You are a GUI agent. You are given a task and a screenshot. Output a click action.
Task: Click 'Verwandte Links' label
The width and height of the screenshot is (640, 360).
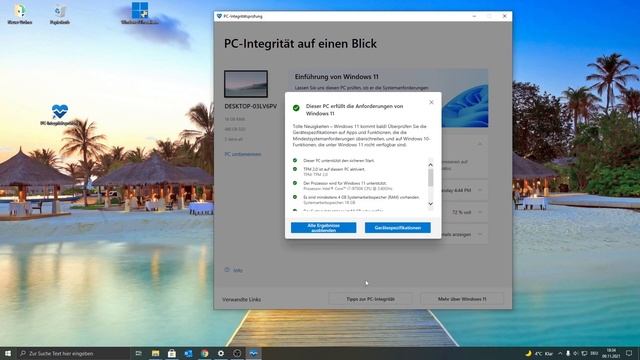(241, 300)
